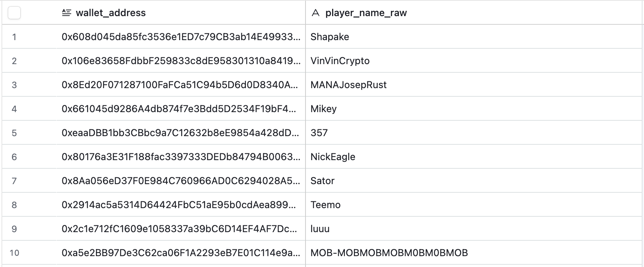
Task: Toggle the select-all checkbox in the header
Action: (x=14, y=13)
